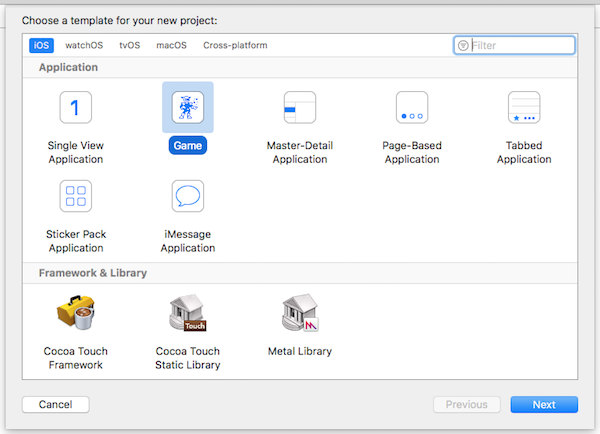600x434 pixels.
Task: Select the Page-Based Application icon
Action: click(412, 107)
